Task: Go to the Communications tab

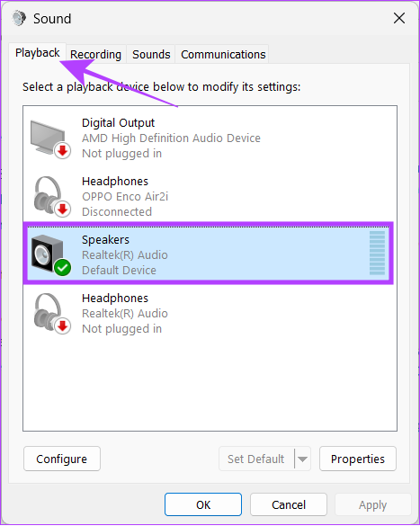Action: (x=223, y=54)
